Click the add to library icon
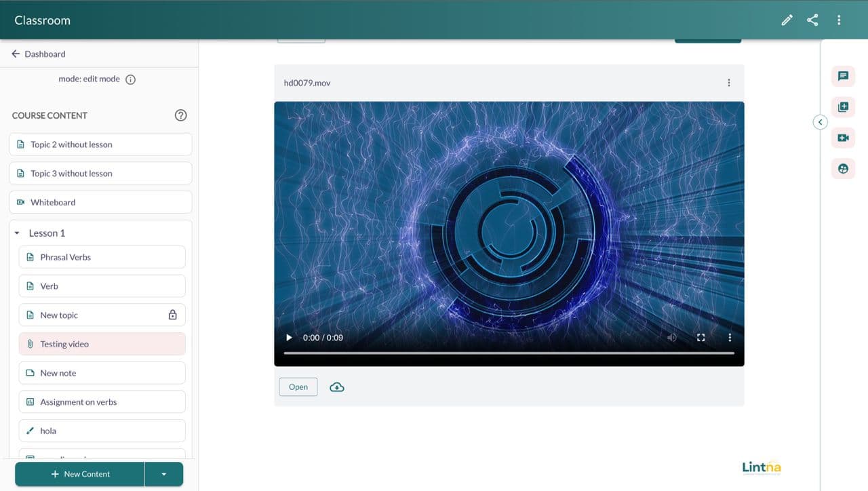The image size is (868, 491). (843, 107)
